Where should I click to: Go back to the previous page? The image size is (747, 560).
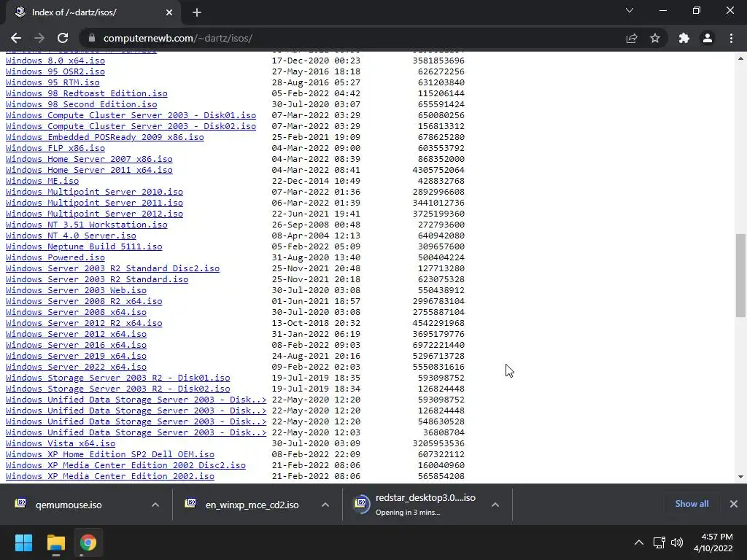point(16,38)
